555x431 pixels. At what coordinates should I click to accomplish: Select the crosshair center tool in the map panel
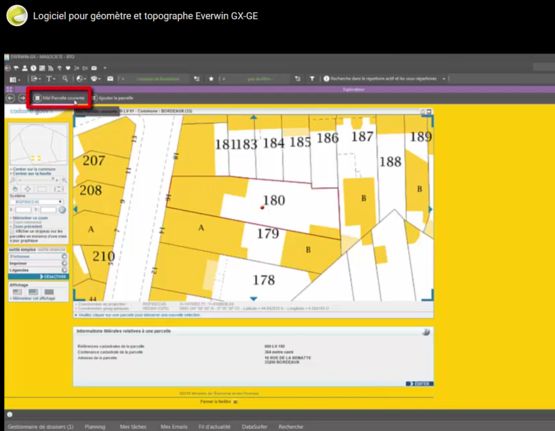point(28,189)
